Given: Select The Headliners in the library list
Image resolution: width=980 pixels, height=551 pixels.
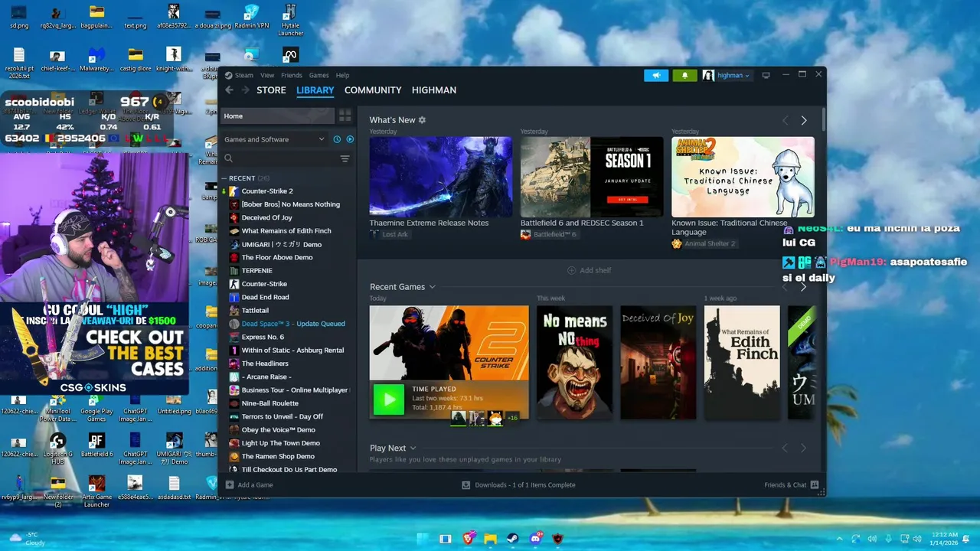Looking at the screenshot, I should pos(265,364).
